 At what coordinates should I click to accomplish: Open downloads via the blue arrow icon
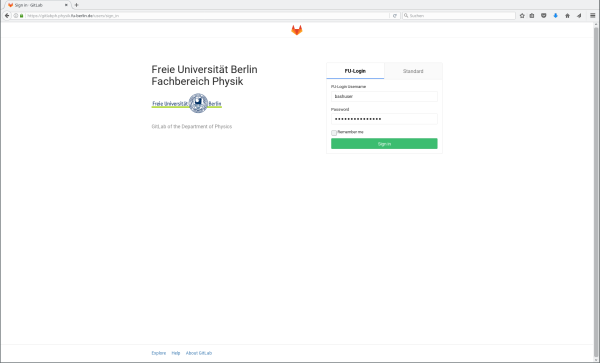pyautogui.click(x=556, y=16)
